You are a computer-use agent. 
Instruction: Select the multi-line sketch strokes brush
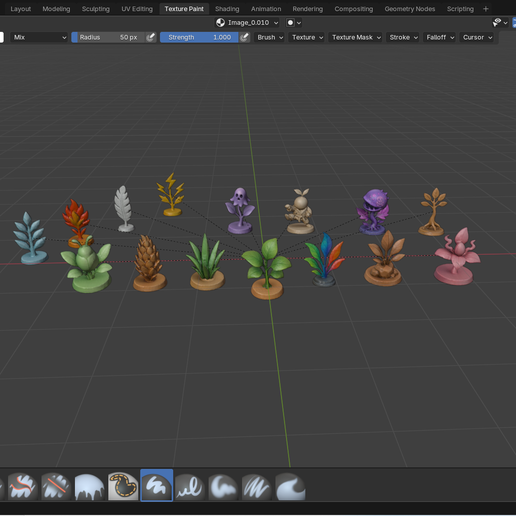pos(257,486)
